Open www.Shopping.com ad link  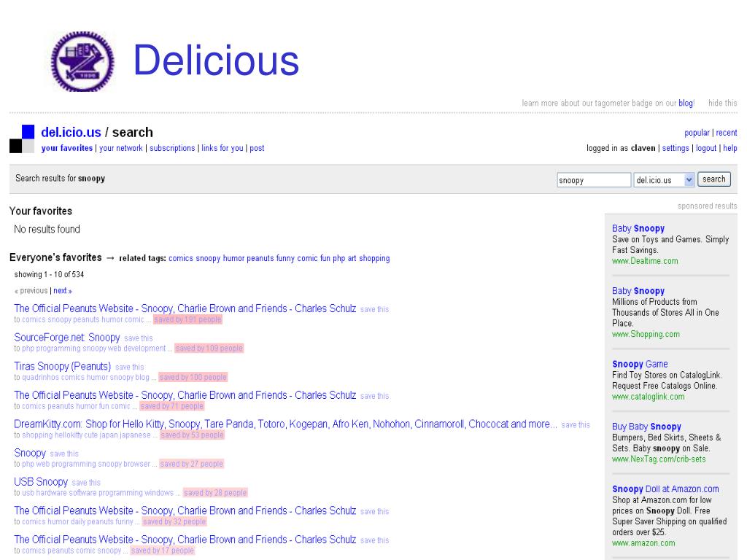(x=646, y=334)
